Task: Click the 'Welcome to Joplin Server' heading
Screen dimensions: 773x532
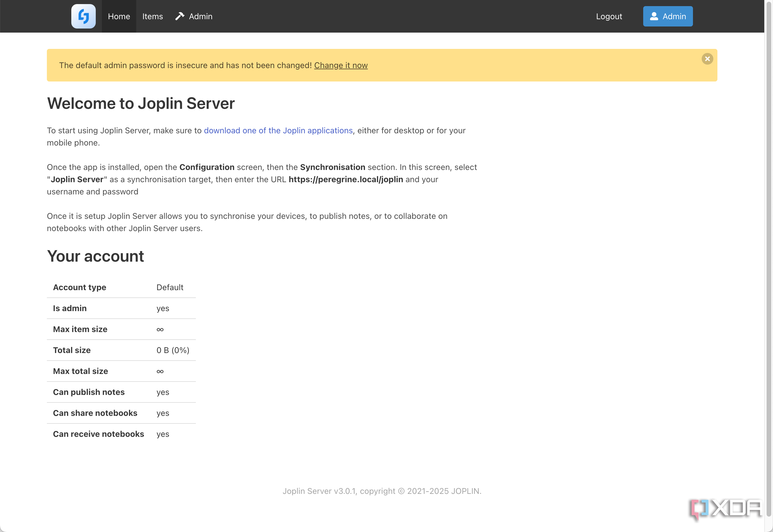Action: click(x=141, y=103)
